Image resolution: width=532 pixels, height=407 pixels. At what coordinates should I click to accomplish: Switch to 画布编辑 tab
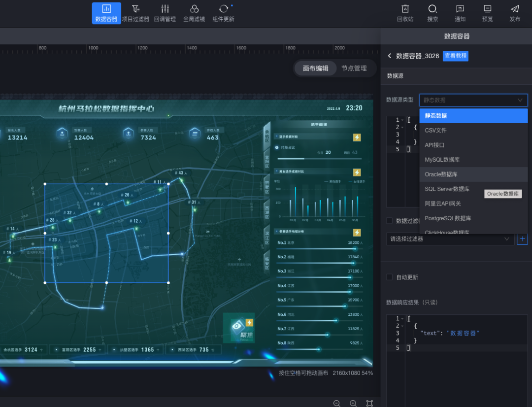point(315,68)
